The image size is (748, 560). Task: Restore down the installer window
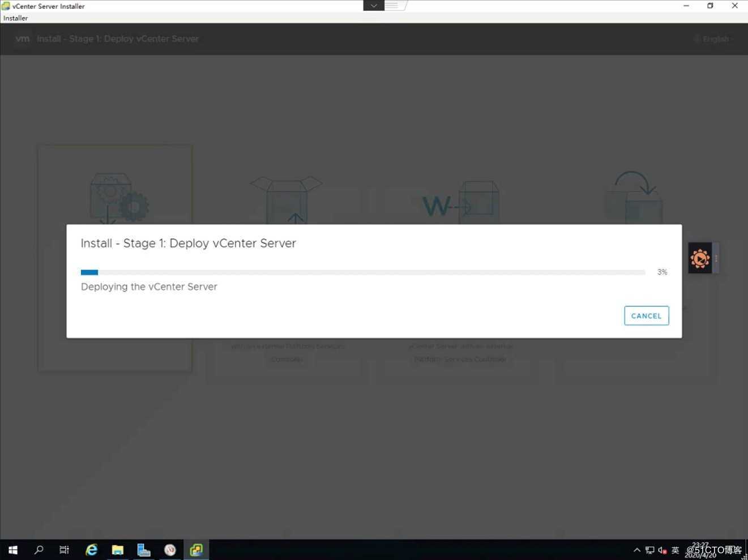click(710, 6)
